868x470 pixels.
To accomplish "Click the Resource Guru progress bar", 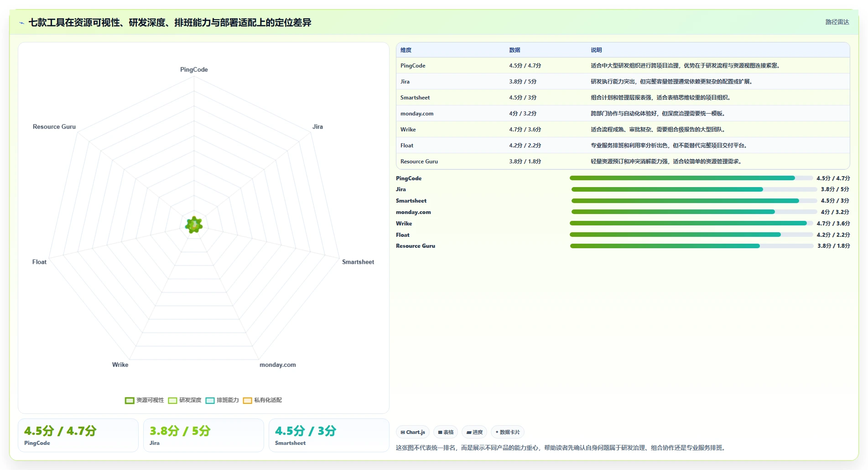I will (691, 246).
